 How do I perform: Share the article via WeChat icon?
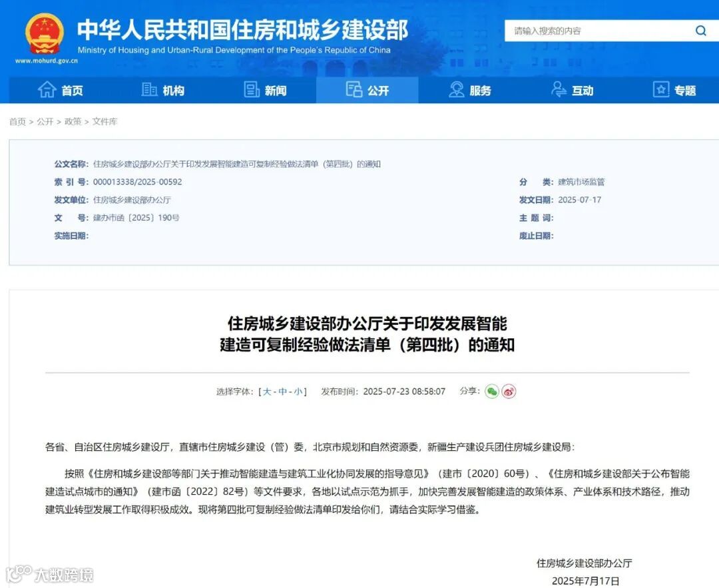click(x=492, y=392)
